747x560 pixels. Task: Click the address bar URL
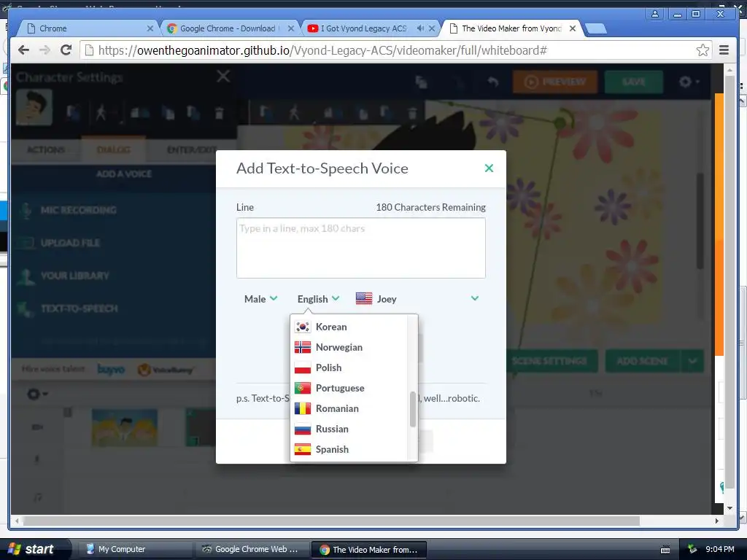pos(322,50)
